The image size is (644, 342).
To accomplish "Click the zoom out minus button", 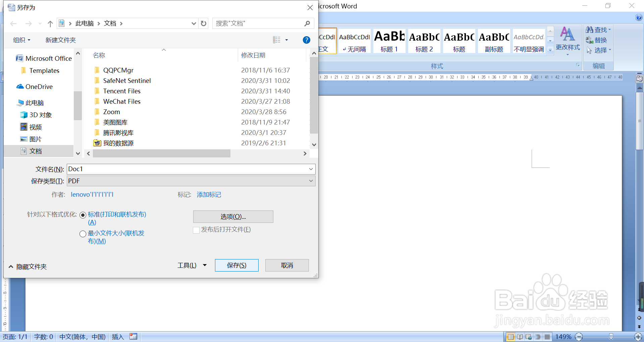I will point(579,337).
